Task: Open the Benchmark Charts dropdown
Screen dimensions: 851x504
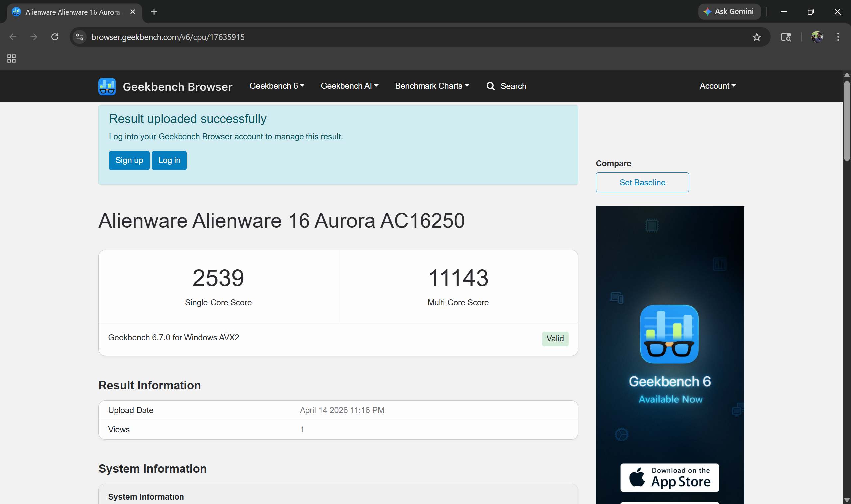Action: [x=431, y=86]
